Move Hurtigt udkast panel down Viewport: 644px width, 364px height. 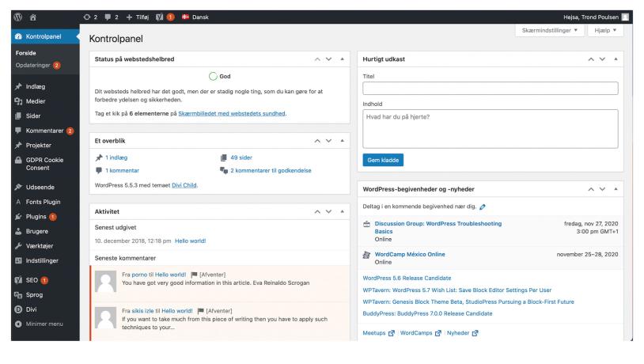[x=602, y=59]
